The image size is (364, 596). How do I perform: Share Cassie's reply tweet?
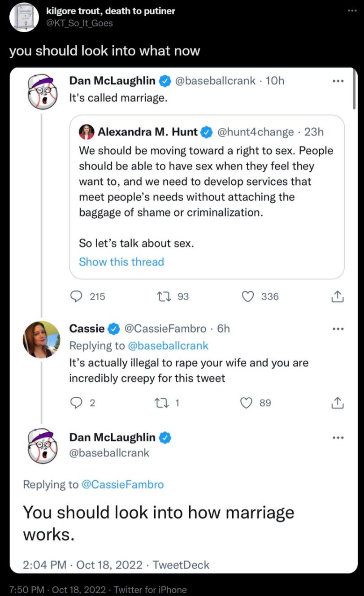[x=337, y=403]
